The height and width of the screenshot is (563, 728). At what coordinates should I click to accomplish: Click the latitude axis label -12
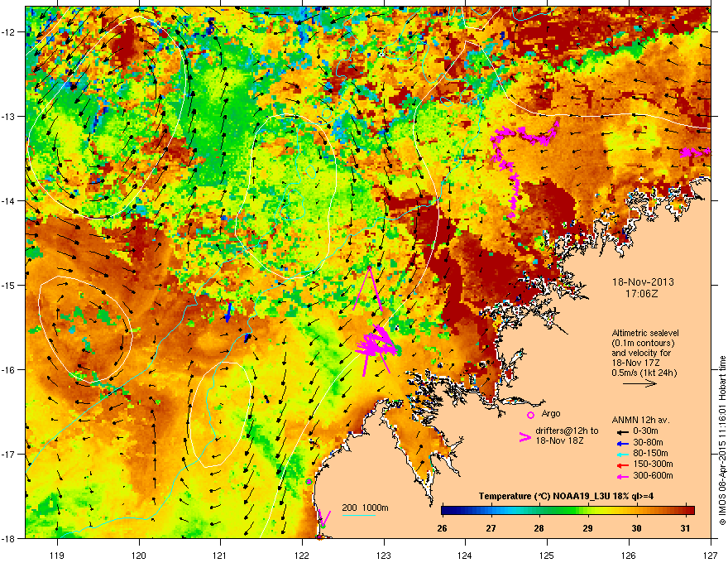click(x=9, y=31)
